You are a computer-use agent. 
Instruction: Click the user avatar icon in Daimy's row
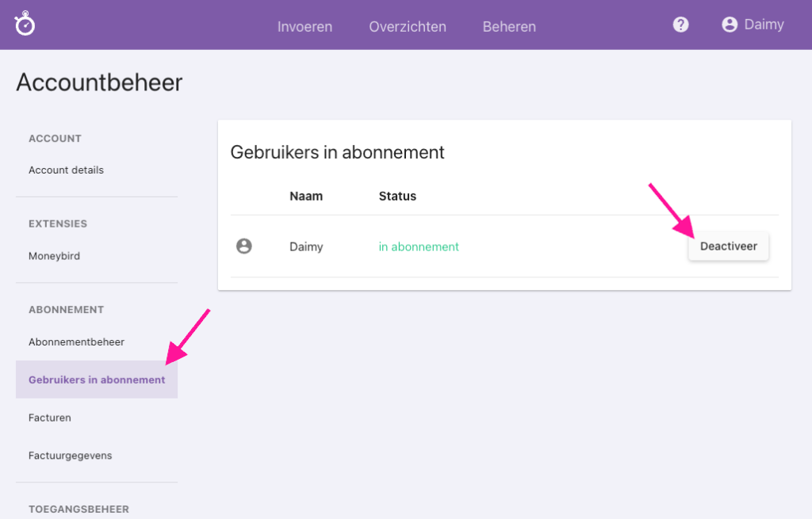(244, 246)
